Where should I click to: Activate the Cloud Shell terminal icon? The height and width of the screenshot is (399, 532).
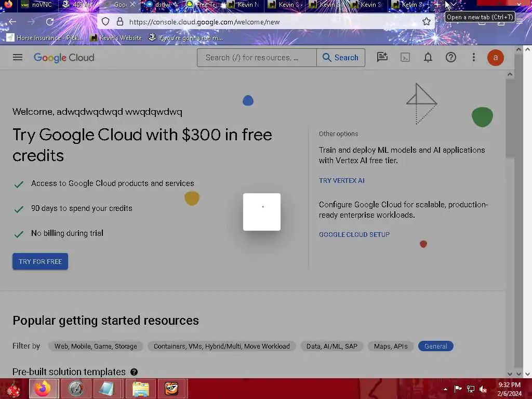405,57
